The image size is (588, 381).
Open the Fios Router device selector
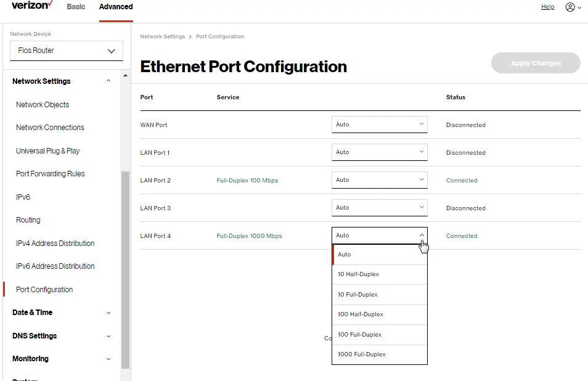[66, 50]
